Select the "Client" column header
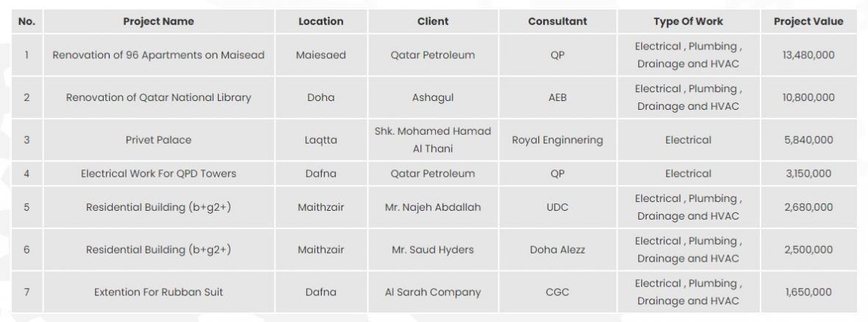 point(433,21)
